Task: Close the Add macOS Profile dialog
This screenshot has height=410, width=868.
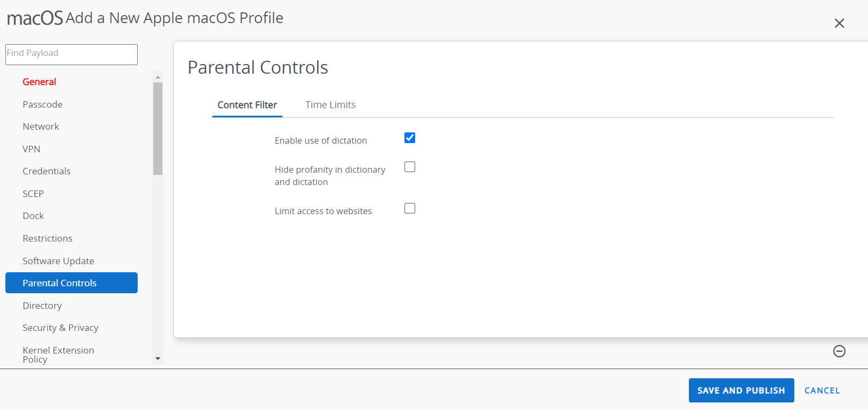Action: 839,23
